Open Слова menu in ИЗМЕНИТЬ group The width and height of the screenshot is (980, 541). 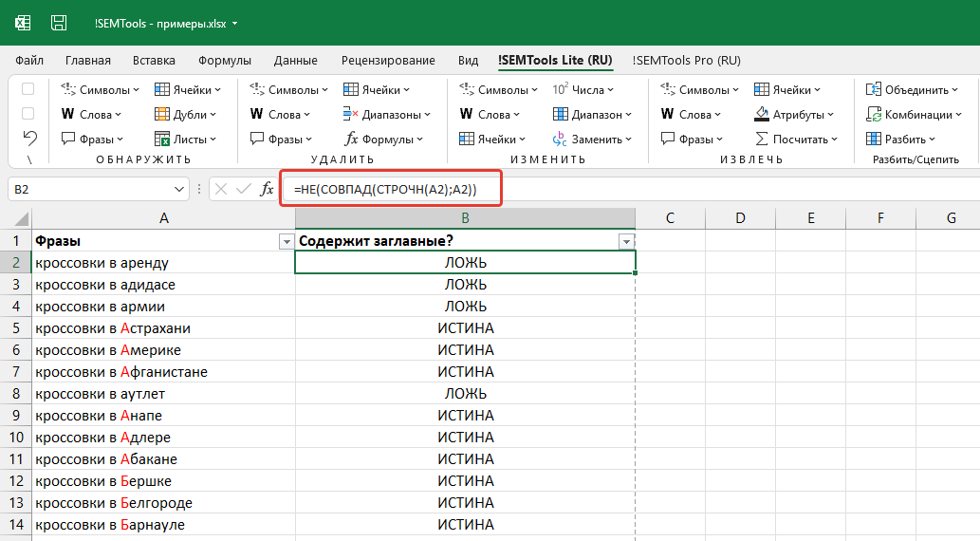pyautogui.click(x=490, y=115)
